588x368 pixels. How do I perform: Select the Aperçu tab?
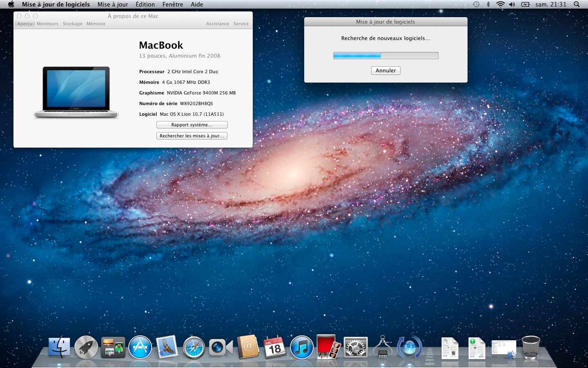[25, 24]
